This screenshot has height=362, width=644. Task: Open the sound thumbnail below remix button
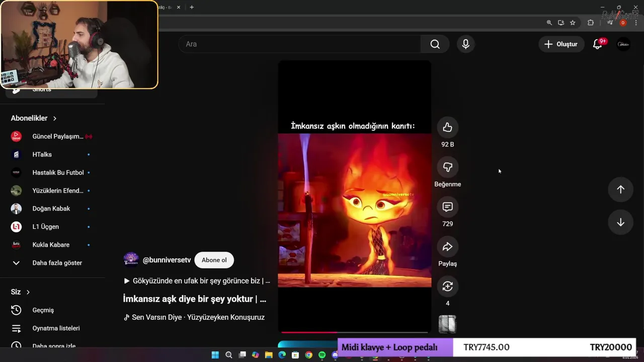point(447,324)
